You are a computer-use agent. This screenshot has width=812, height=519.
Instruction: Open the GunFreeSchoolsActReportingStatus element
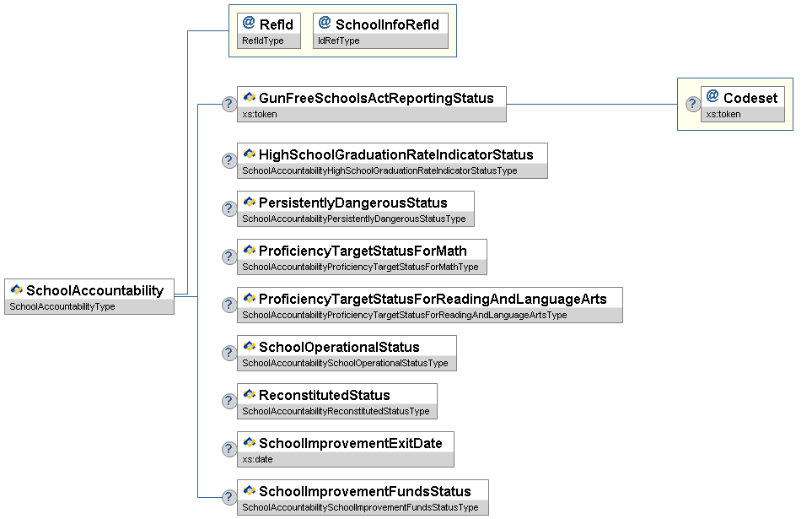pyautogui.click(x=375, y=98)
